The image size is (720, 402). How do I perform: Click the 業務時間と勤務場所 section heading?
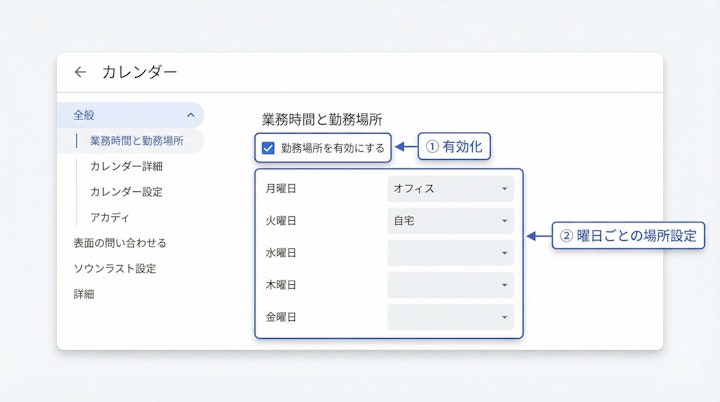[322, 119]
